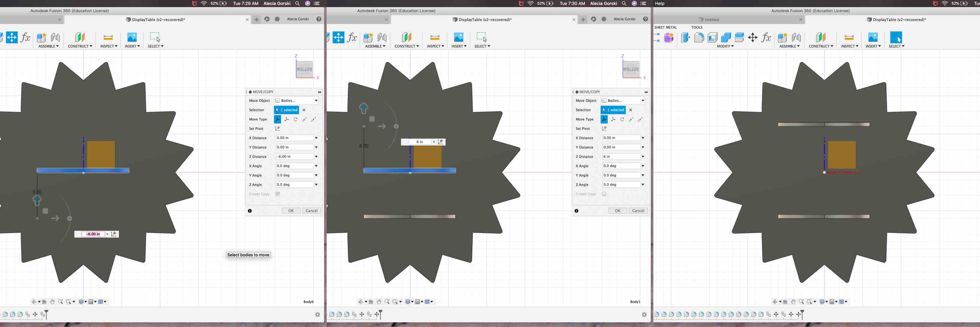
Task: Click active Select tool in right window
Action: (x=896, y=37)
